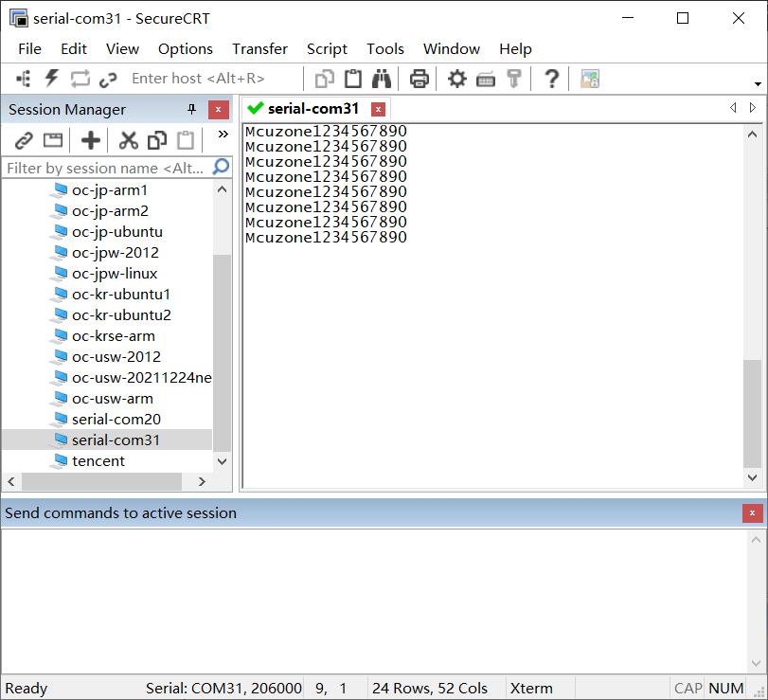This screenshot has width=768, height=700.
Task: Click the Filter by session name field
Action: click(x=105, y=168)
